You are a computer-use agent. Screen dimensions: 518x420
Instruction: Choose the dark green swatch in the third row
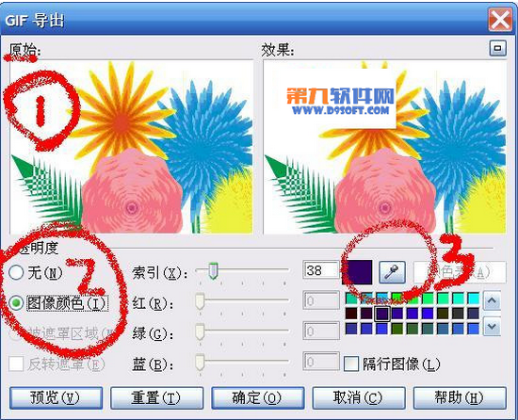click(x=397, y=329)
